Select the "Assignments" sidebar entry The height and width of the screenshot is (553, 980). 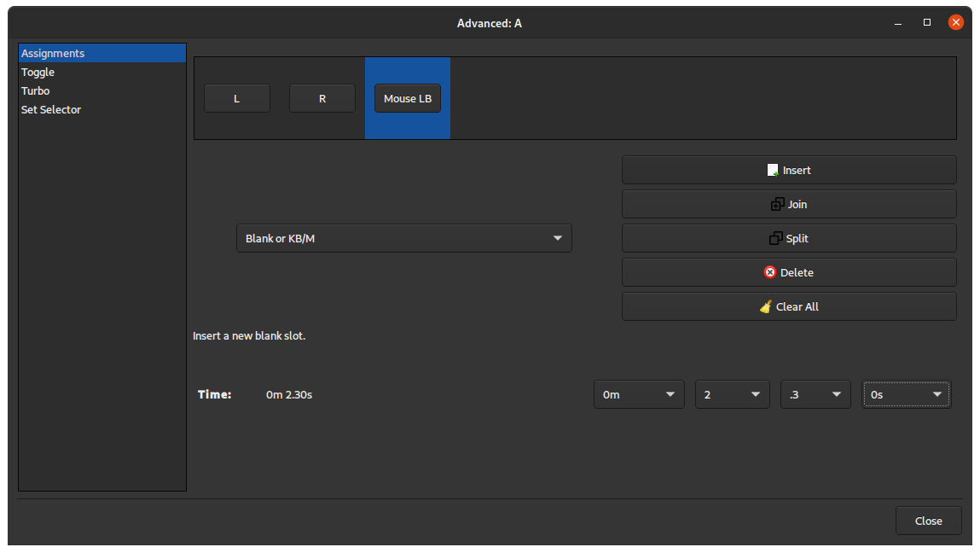[53, 53]
